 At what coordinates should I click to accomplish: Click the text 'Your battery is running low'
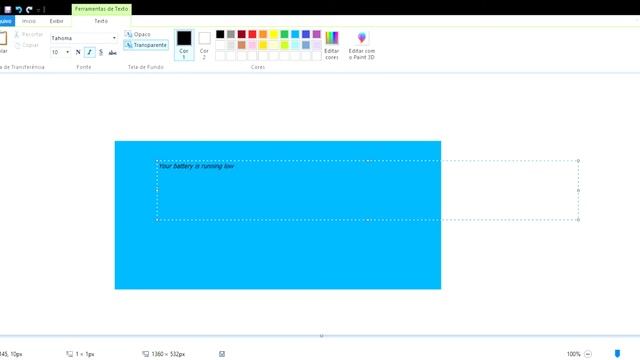196,166
